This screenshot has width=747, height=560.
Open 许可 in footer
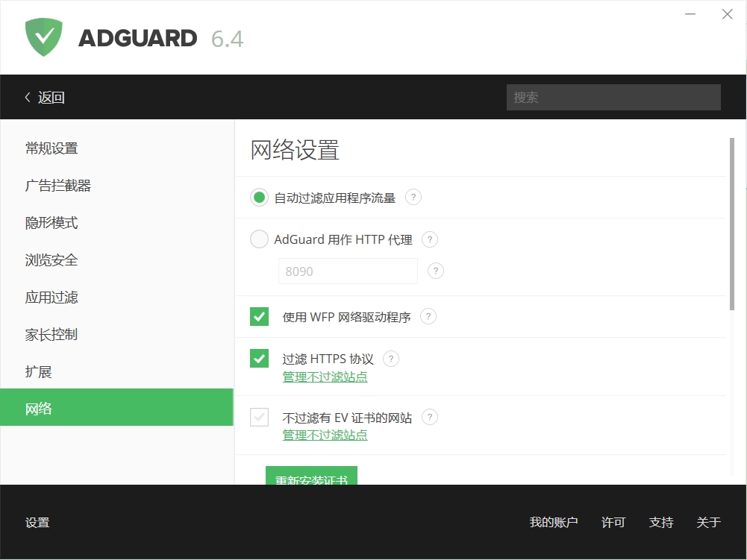613,523
